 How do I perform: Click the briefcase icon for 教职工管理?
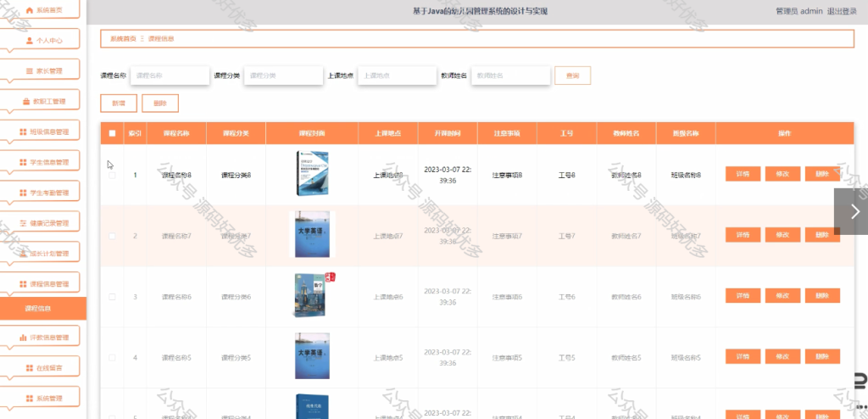pos(26,102)
